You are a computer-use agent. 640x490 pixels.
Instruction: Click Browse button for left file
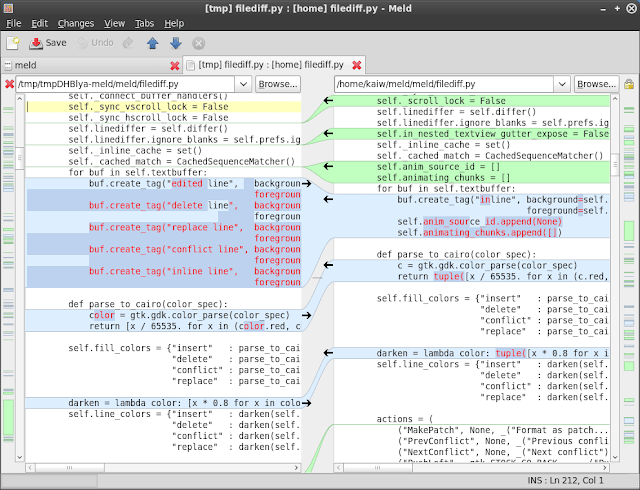278,84
